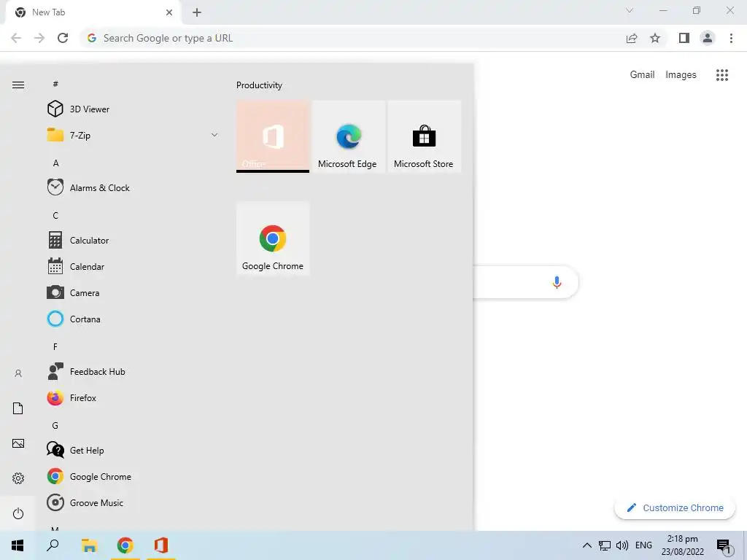
Task: Open the taskbar search magnifier
Action: click(53, 545)
